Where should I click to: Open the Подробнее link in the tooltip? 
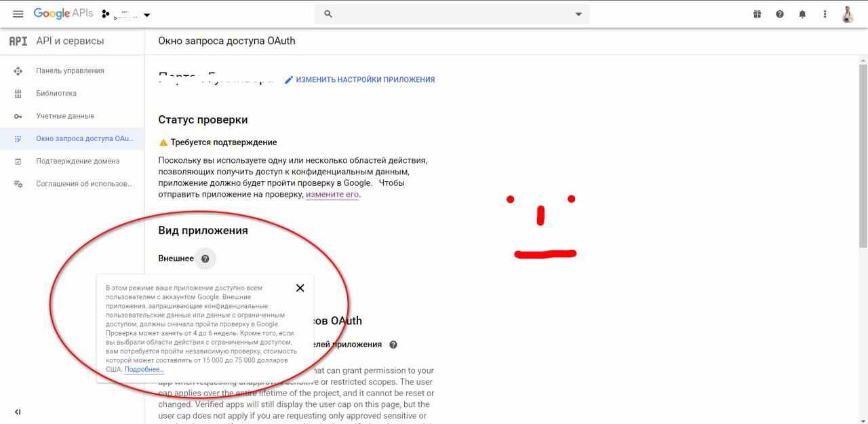coord(144,369)
